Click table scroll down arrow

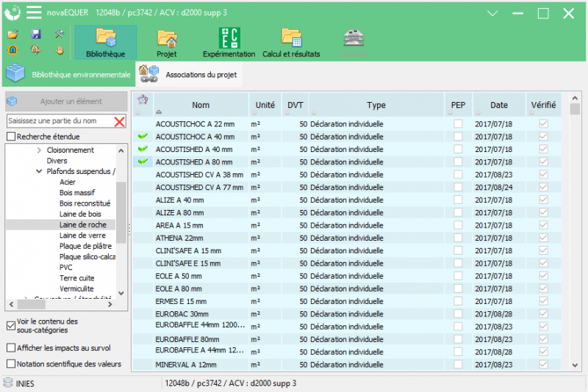(x=575, y=365)
